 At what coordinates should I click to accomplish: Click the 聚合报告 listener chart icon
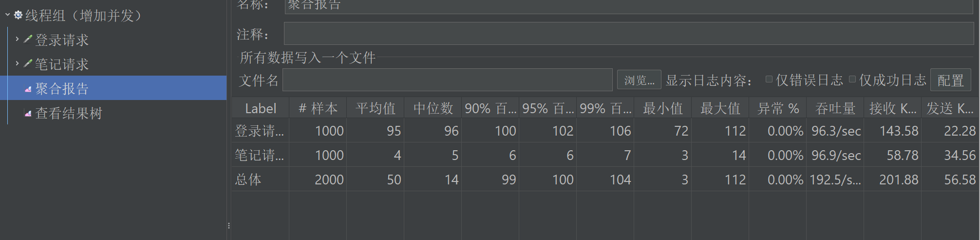pyautogui.click(x=28, y=89)
